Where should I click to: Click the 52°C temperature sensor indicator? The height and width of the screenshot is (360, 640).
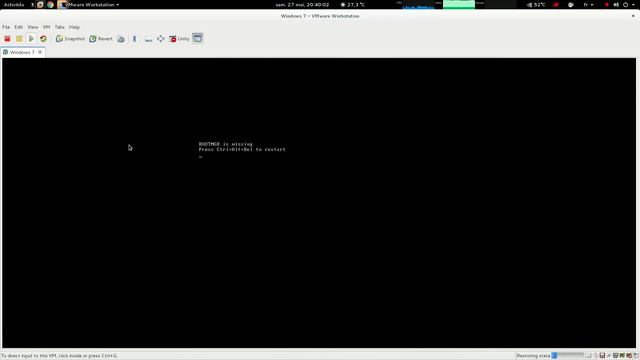536,5
